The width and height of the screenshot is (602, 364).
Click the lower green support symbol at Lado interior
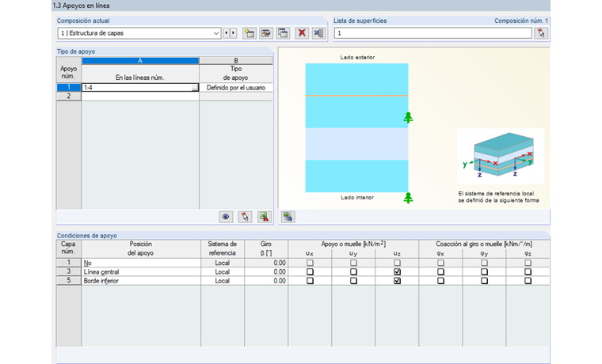(408, 198)
